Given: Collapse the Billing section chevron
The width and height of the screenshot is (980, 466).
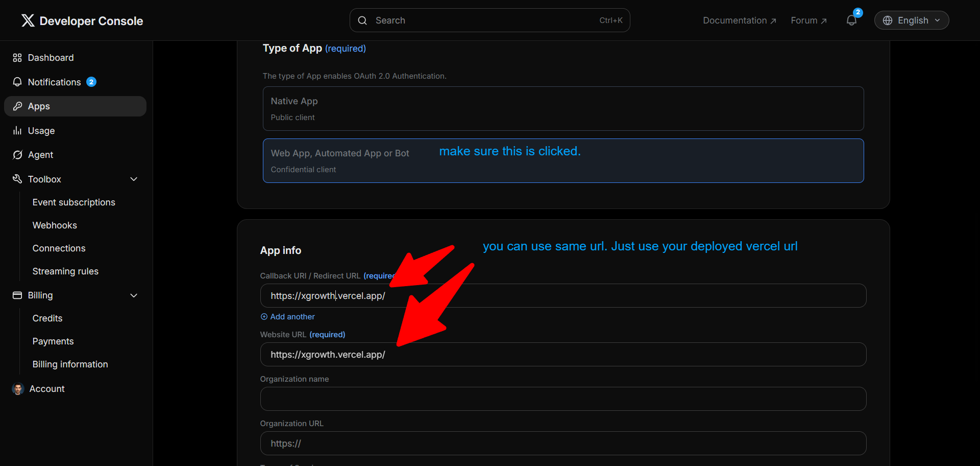Looking at the screenshot, I should tap(134, 295).
